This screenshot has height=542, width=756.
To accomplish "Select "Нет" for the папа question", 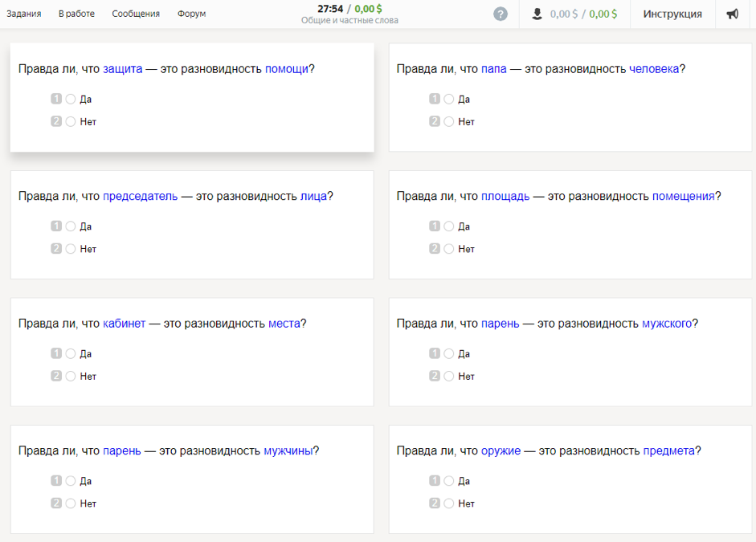I will [x=449, y=122].
